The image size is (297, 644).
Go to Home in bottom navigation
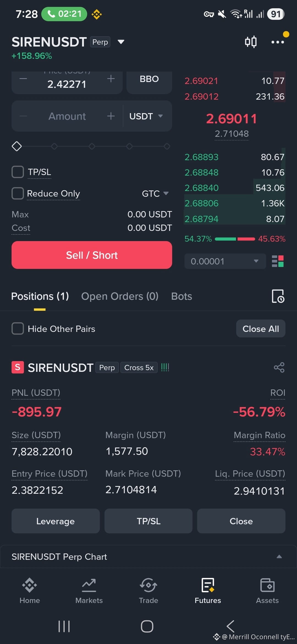click(x=30, y=591)
